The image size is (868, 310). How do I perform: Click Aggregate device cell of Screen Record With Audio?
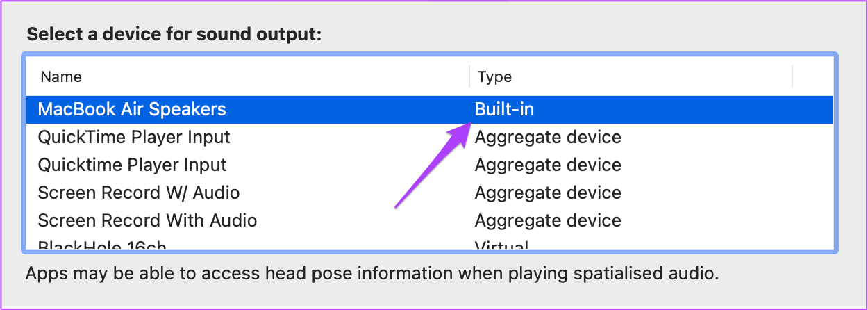548,220
